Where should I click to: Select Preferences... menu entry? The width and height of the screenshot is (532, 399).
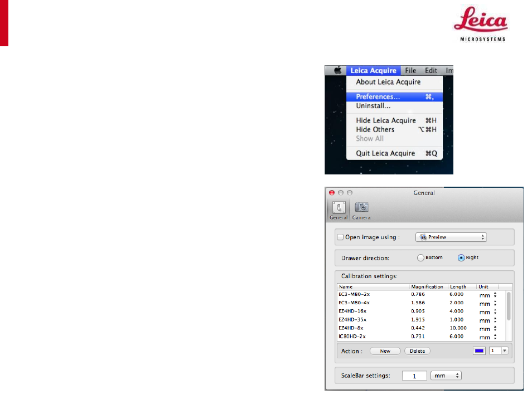click(x=394, y=96)
